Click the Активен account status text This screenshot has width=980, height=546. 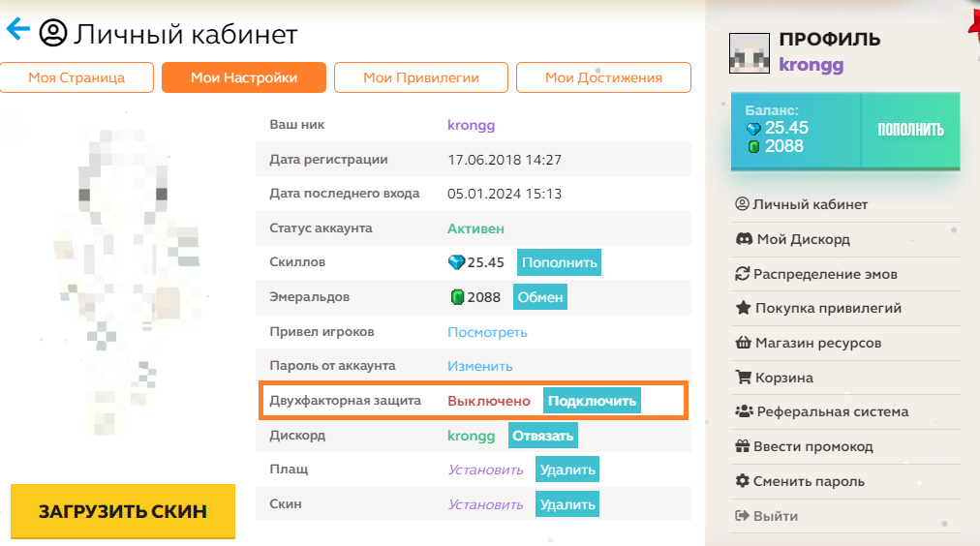475,228
